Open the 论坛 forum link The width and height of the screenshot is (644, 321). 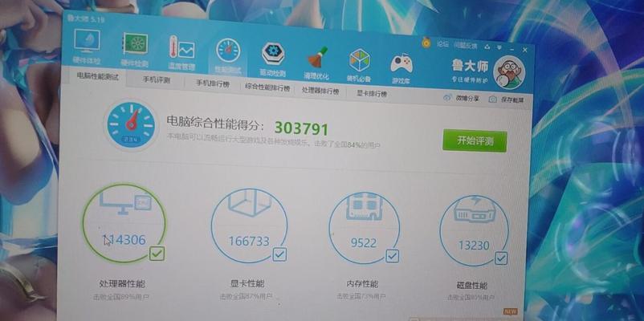(442, 44)
